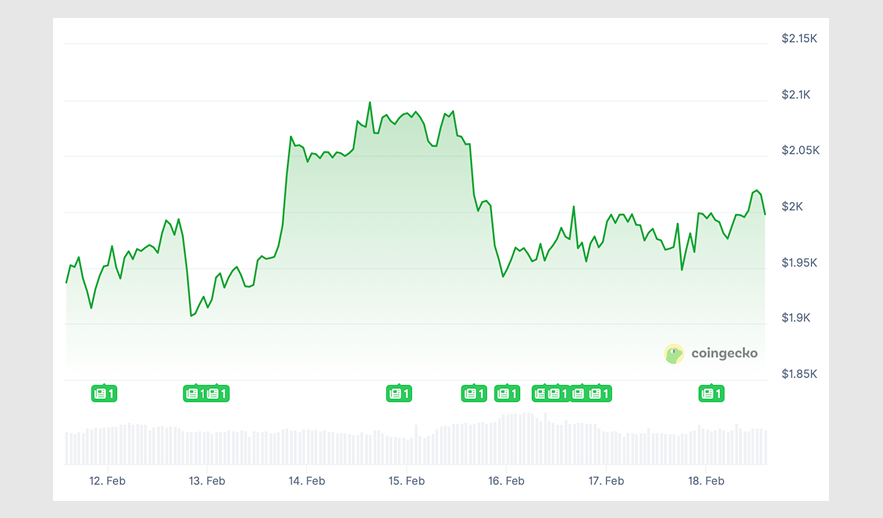Open the news marker above 18. Feb
The height and width of the screenshot is (518, 883).
[x=710, y=394]
